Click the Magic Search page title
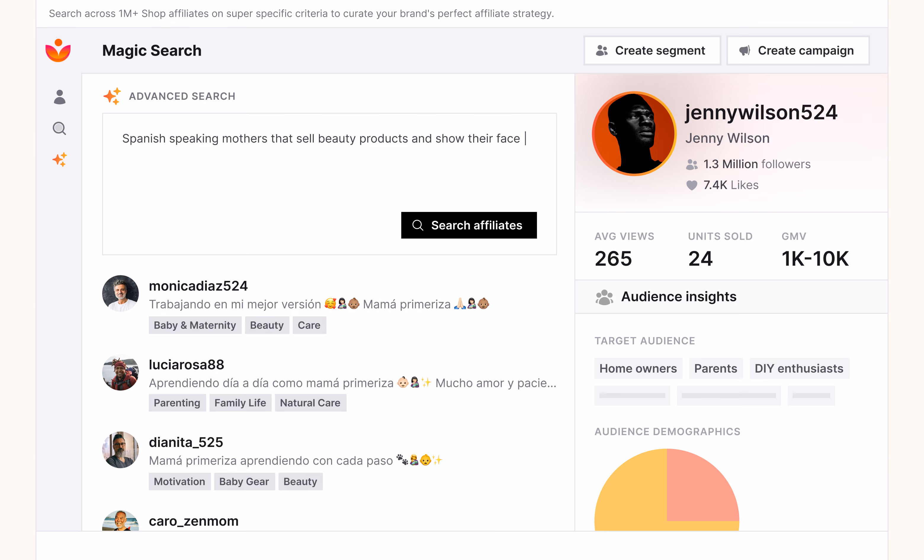 152,51
